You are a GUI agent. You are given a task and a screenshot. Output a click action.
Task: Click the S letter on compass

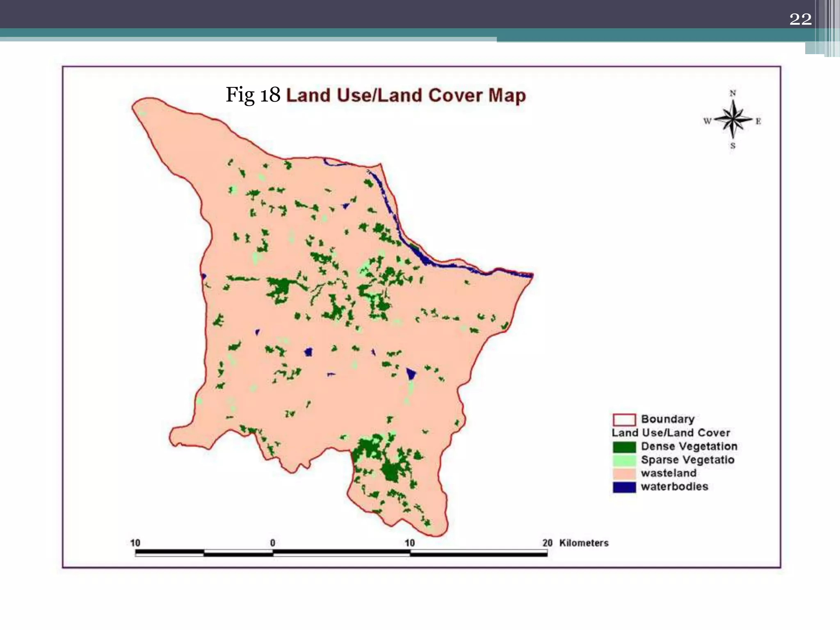pyautogui.click(x=733, y=146)
